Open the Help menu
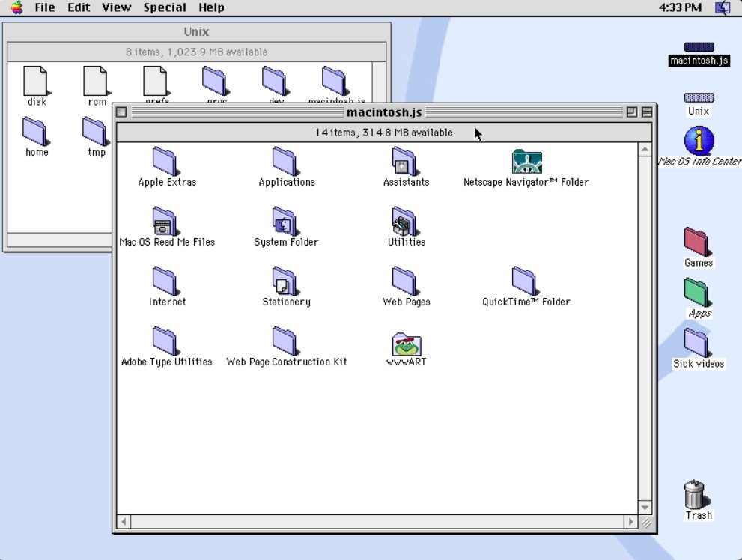The image size is (742, 560). 211,7
